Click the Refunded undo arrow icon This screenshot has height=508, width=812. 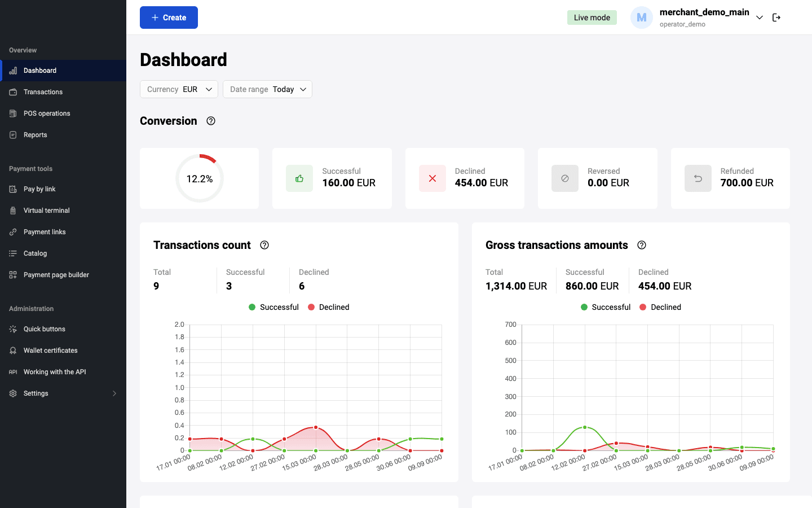698,178
